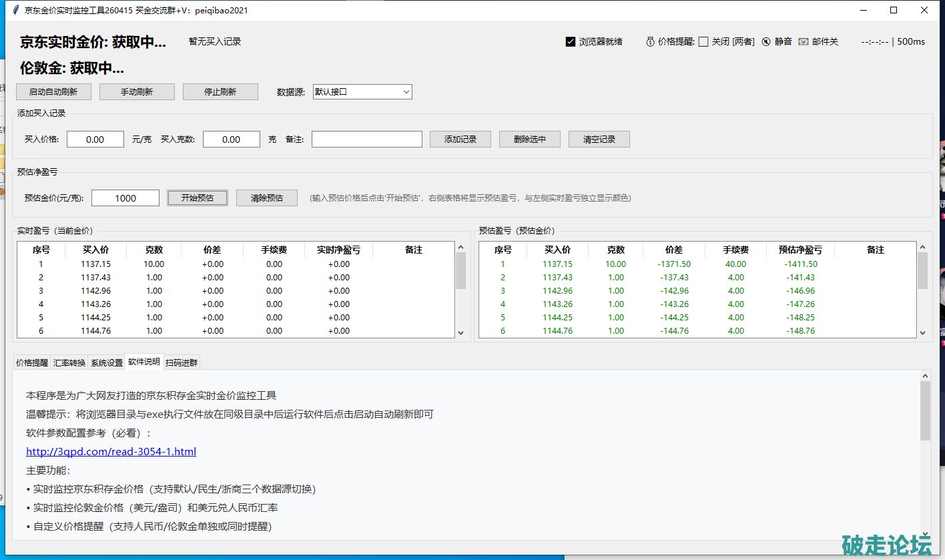The height and width of the screenshot is (560, 945).
Task: Click the money bag icon beside 价格提醒
Action: click(650, 41)
